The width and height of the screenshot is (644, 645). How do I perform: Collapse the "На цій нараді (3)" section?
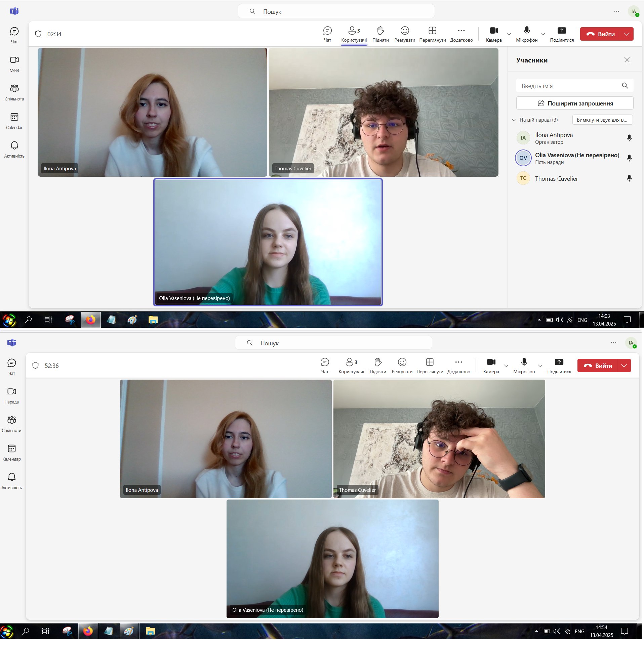(514, 120)
